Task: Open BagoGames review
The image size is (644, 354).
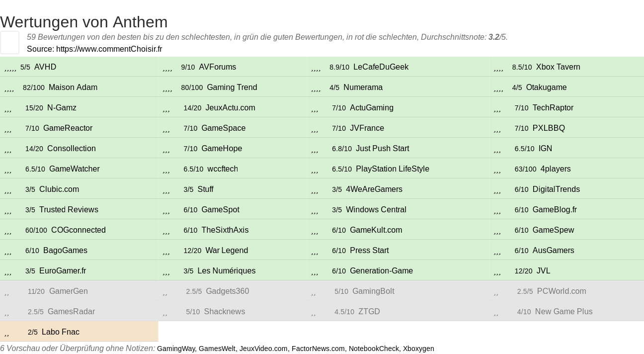Action: point(65,251)
